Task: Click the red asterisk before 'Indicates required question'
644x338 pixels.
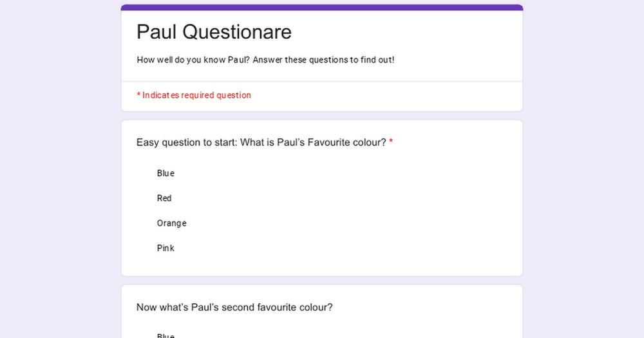Action: [139, 95]
